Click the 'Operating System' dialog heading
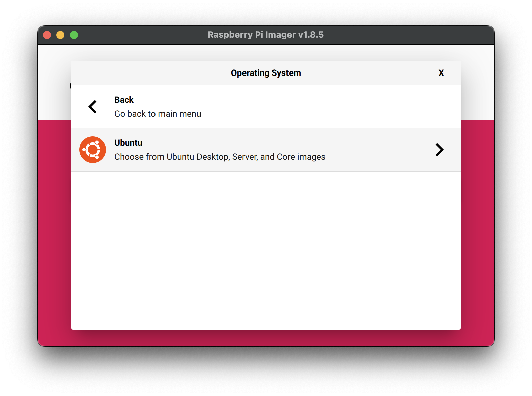 click(x=266, y=73)
